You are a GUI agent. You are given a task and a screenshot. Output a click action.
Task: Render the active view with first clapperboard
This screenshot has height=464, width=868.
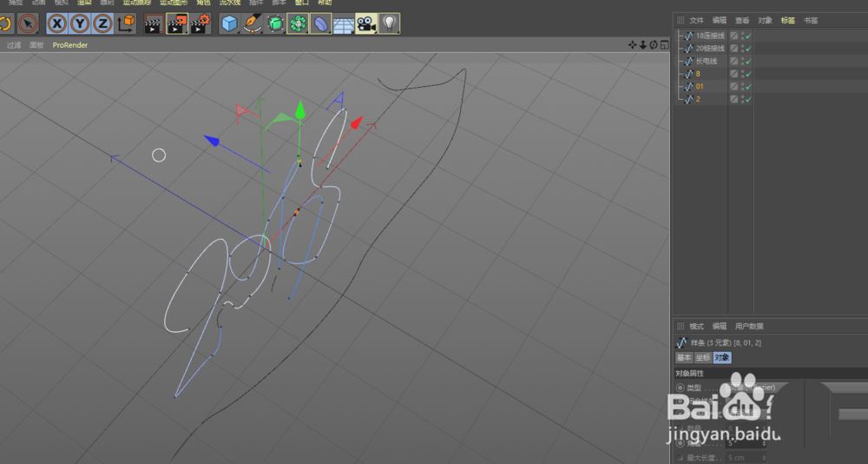[x=154, y=23]
